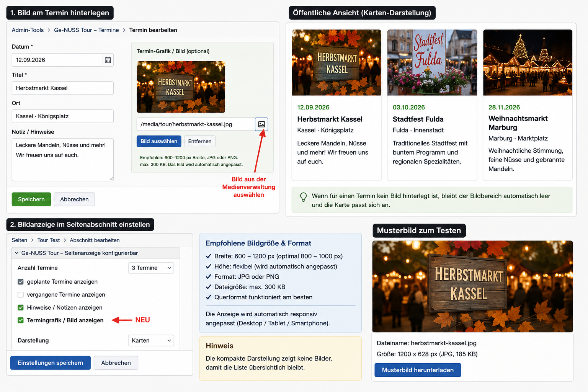Click the 'Marburg · Marktplatz' location text
588x392 pixels.
click(x=518, y=139)
